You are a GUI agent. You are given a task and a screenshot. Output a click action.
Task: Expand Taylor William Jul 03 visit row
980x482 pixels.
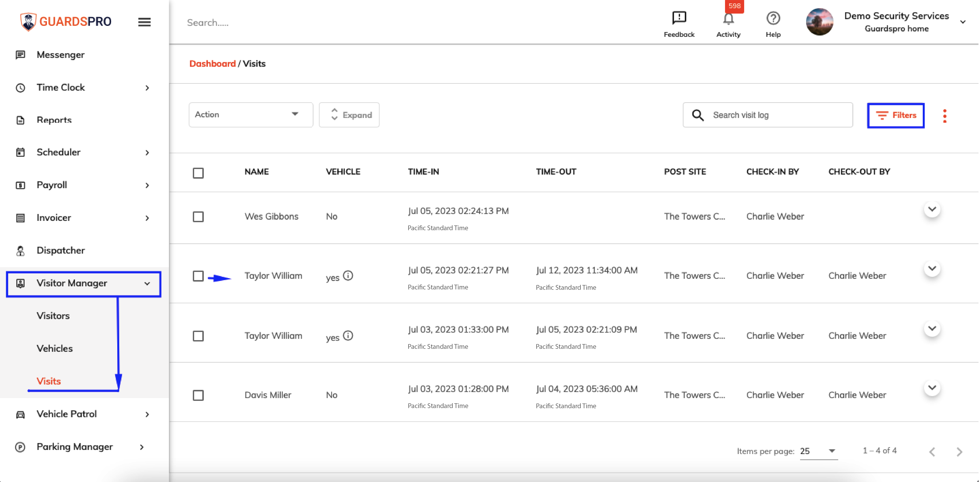tap(932, 329)
